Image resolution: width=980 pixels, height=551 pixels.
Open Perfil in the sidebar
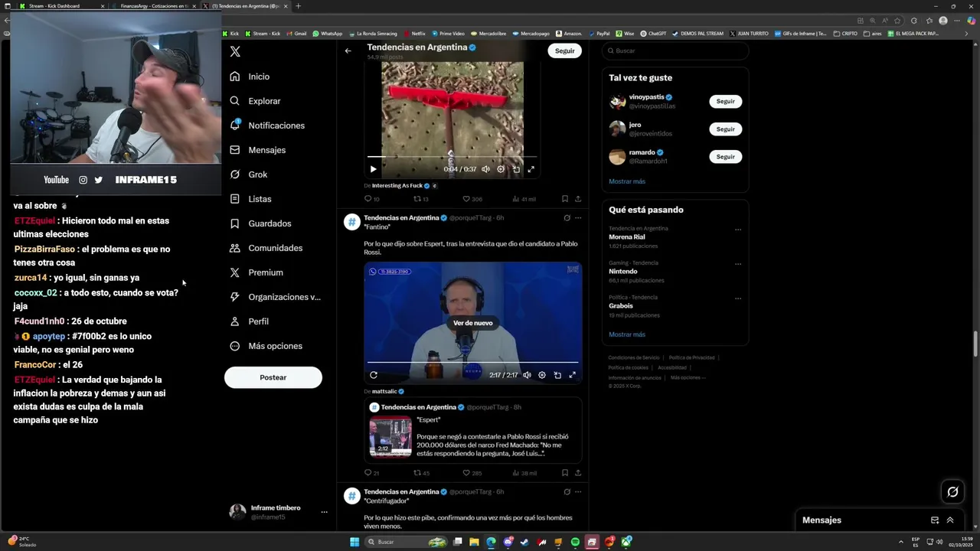(250, 321)
